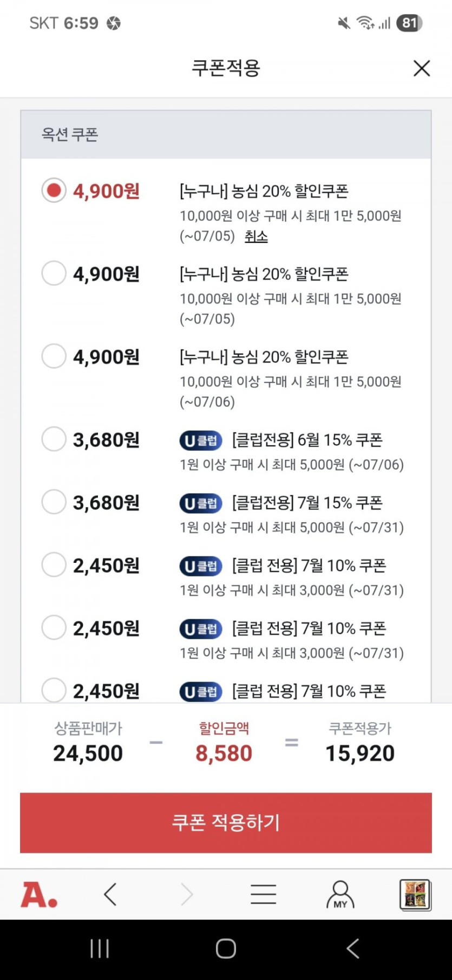
Task: Tap the 클럽 badge on 6월 coupon
Action: pos(201,441)
